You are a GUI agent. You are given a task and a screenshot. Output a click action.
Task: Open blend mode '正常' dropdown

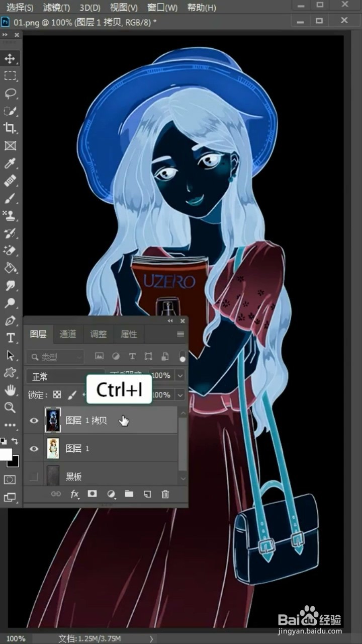pos(64,376)
